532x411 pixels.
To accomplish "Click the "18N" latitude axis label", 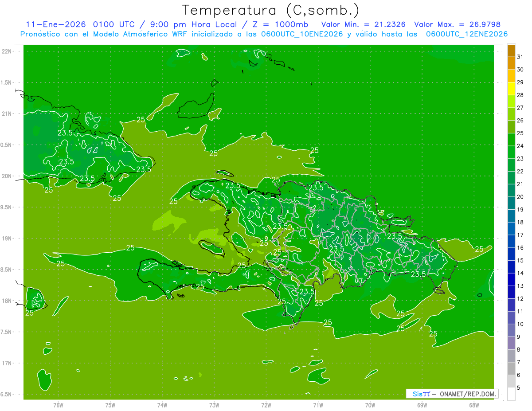I will (7, 301).
